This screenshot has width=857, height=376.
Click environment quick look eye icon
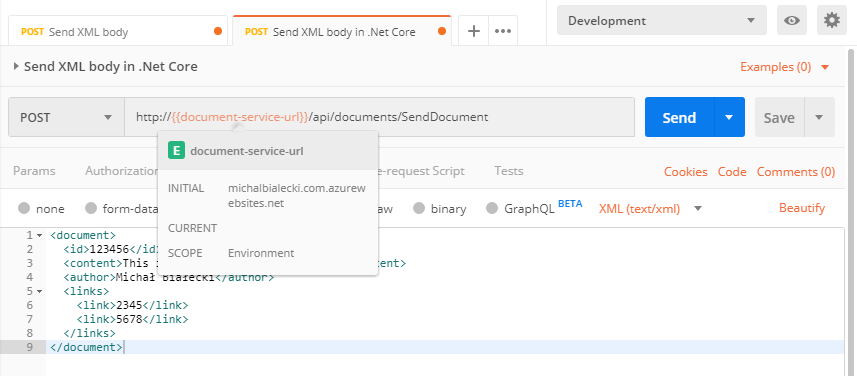point(791,21)
